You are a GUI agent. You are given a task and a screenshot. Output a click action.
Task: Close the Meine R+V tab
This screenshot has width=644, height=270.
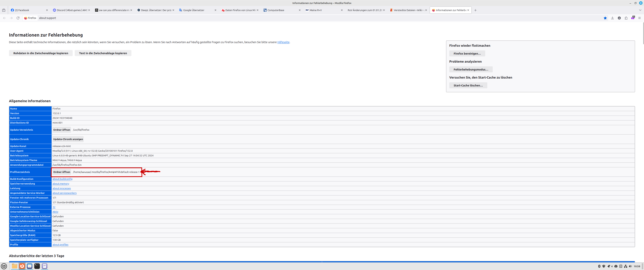click(342, 10)
